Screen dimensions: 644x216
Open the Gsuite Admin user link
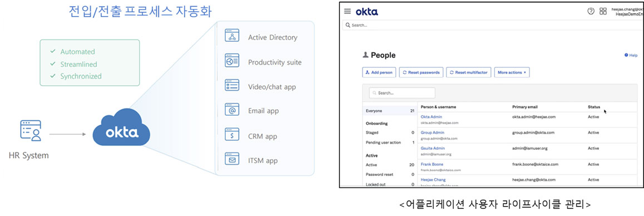coord(433,148)
